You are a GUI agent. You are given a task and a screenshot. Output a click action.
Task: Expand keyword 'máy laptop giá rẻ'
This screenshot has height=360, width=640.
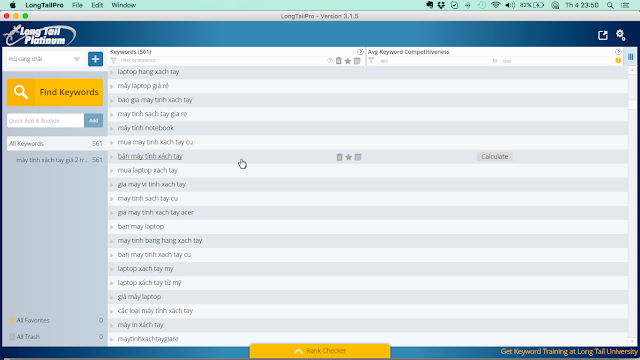point(112,86)
